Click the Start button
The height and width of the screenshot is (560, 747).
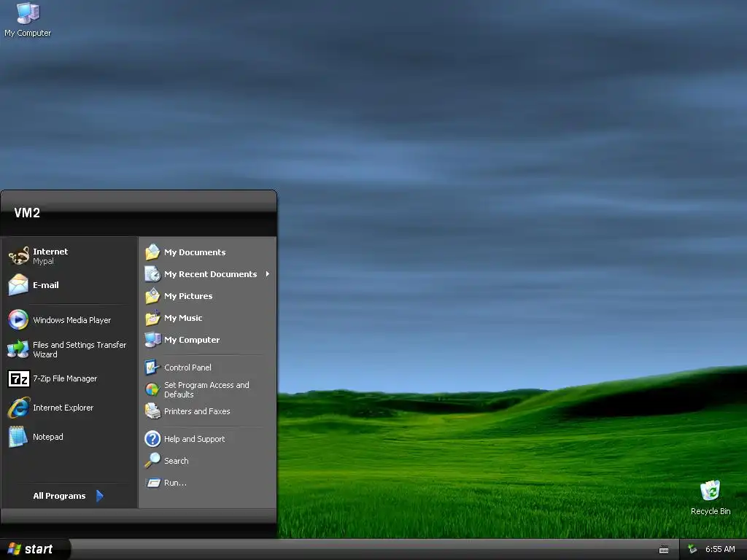click(x=34, y=549)
